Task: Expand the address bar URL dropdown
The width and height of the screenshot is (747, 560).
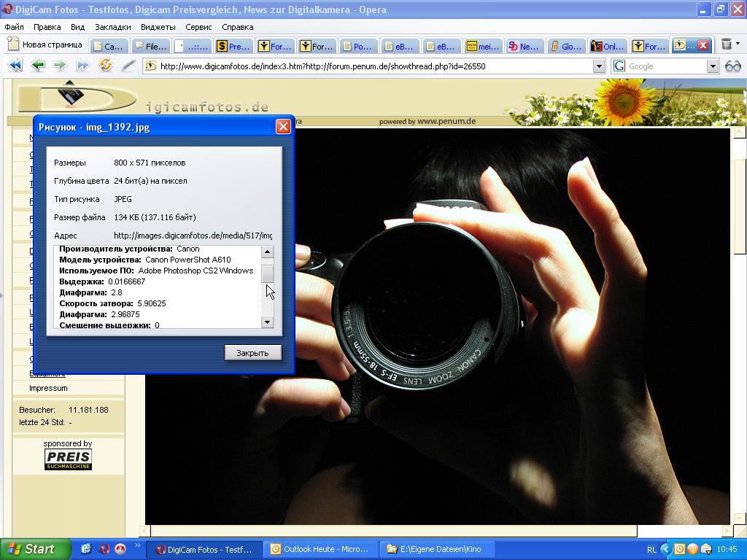Action: click(598, 66)
